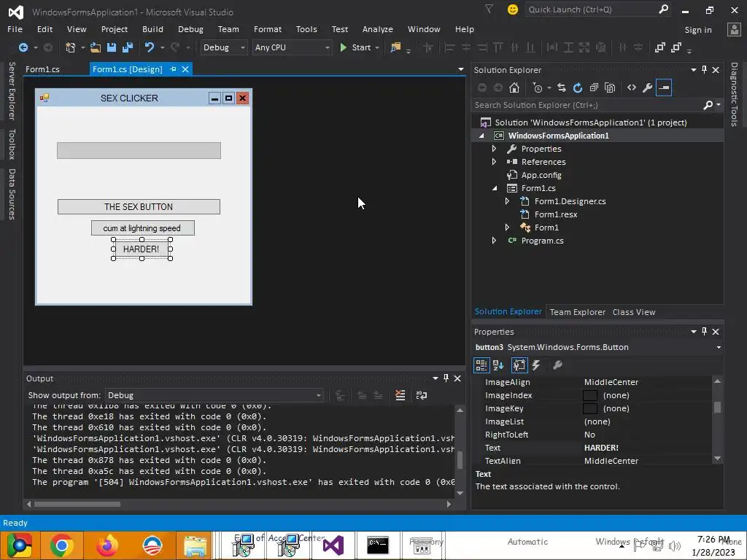This screenshot has height=560, width=747.
Task: Pin the Form1.cs [Design] tab
Action: point(174,69)
